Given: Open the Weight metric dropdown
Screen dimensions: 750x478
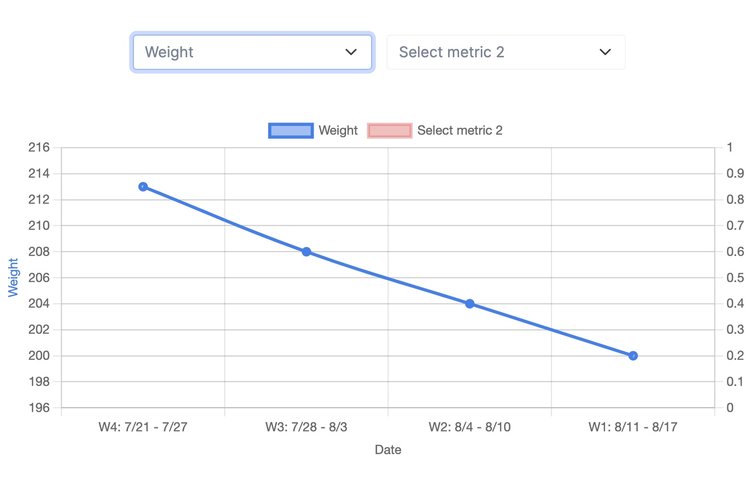Looking at the screenshot, I should [240, 52].
